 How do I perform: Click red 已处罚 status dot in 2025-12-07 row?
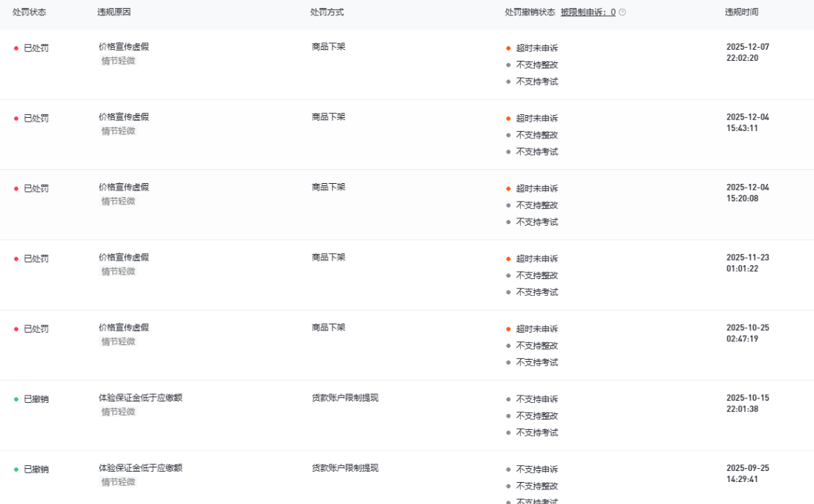point(16,48)
